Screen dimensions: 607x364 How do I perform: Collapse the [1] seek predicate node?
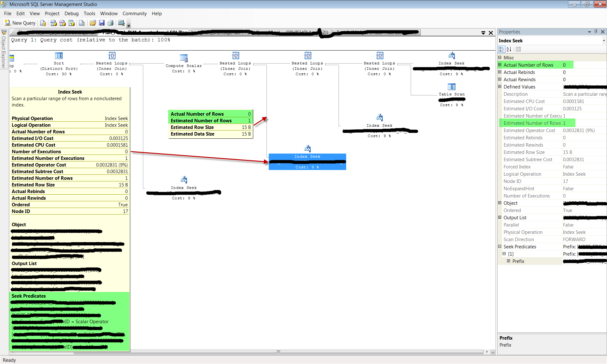pos(504,254)
